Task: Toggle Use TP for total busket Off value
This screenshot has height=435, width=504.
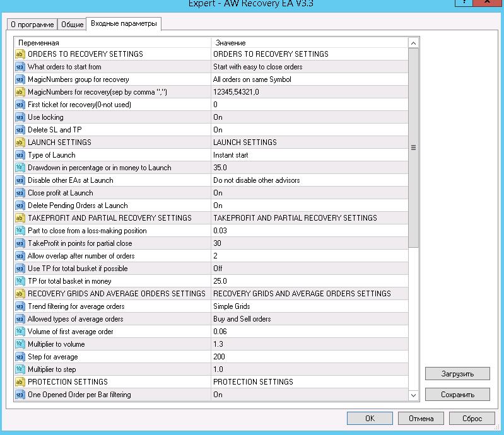Action: 310,269
